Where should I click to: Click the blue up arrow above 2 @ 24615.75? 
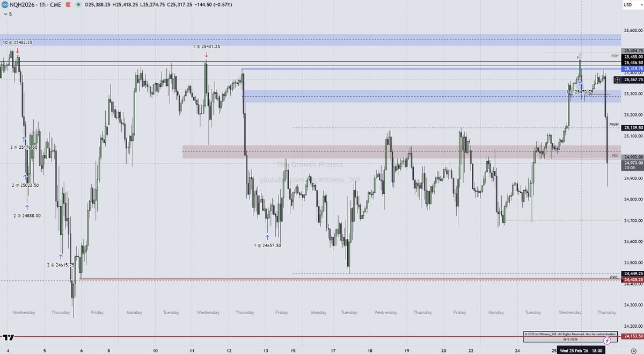click(x=61, y=257)
